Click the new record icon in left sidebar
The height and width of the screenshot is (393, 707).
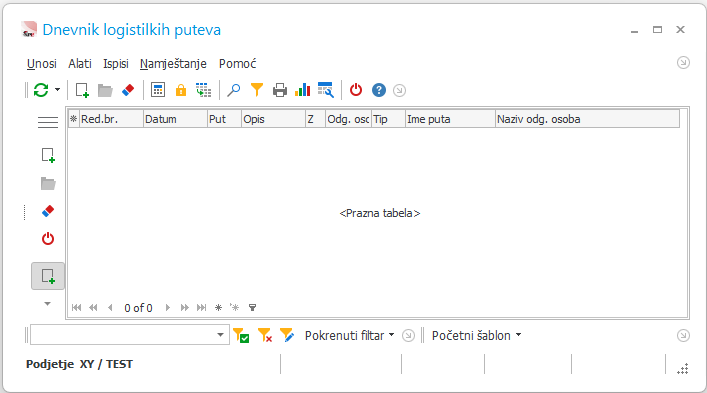click(x=48, y=155)
